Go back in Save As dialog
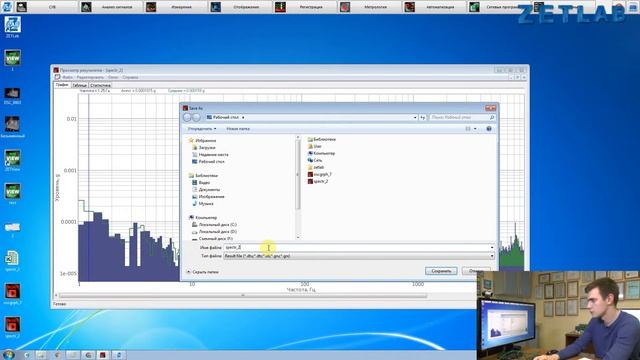The image size is (640, 360). point(187,117)
